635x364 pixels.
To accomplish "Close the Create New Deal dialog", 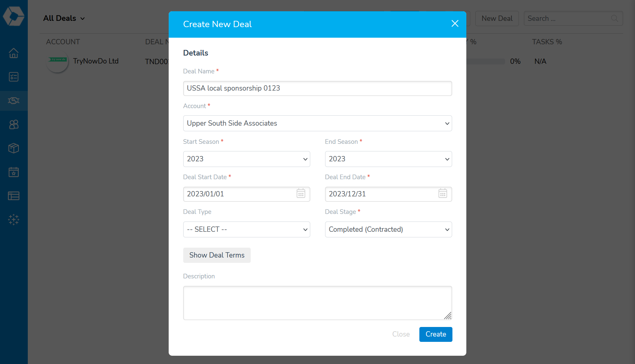I will pyautogui.click(x=455, y=23).
